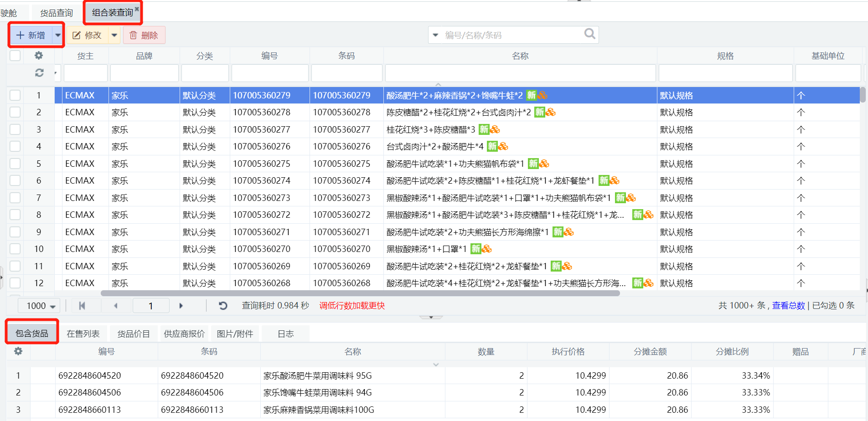Click the horizontal scrollbar of the main grid
This screenshot has height=421, width=868.
tap(360, 293)
